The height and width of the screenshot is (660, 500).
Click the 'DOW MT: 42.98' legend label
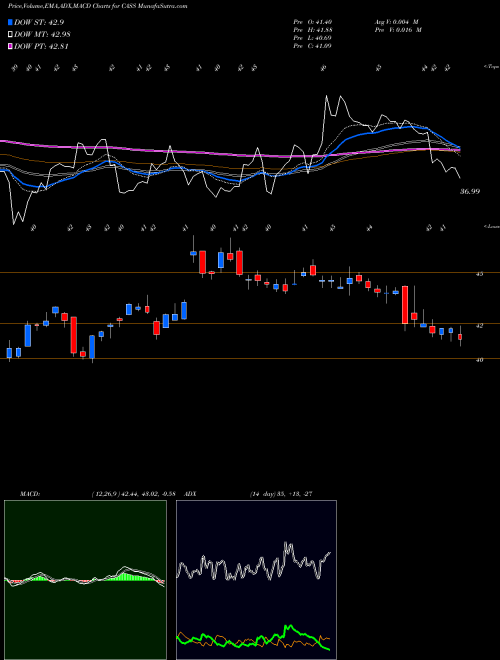coord(42,35)
